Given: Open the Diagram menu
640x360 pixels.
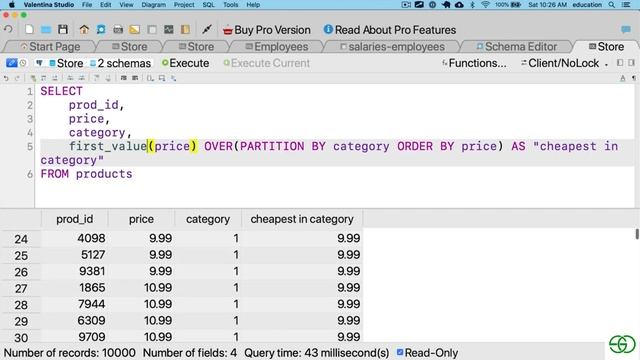Looking at the screenshot, I should [153, 4].
